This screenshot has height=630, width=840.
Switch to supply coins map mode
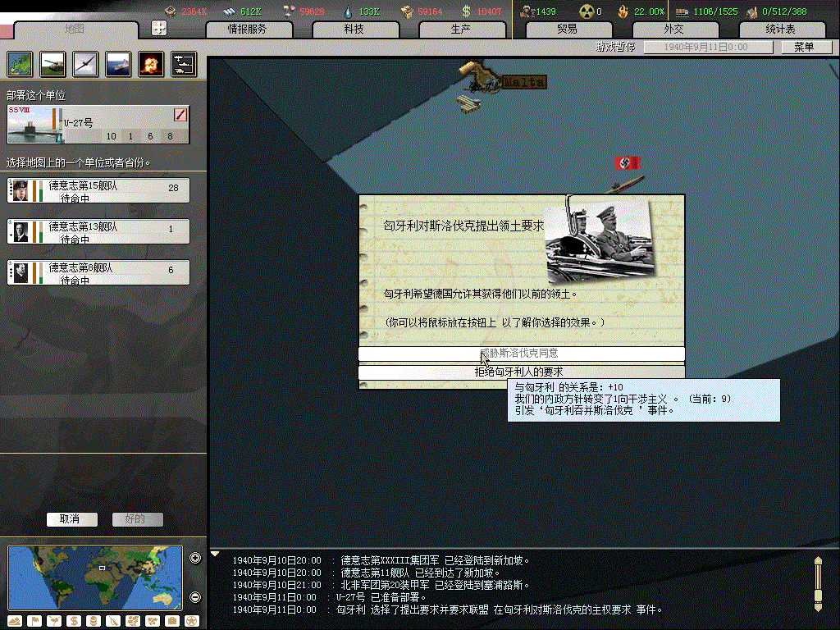click(x=94, y=621)
